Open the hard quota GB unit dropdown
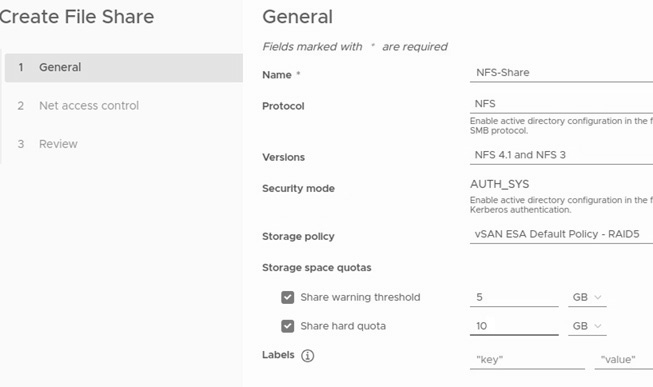This screenshot has width=653, height=387. pos(587,326)
